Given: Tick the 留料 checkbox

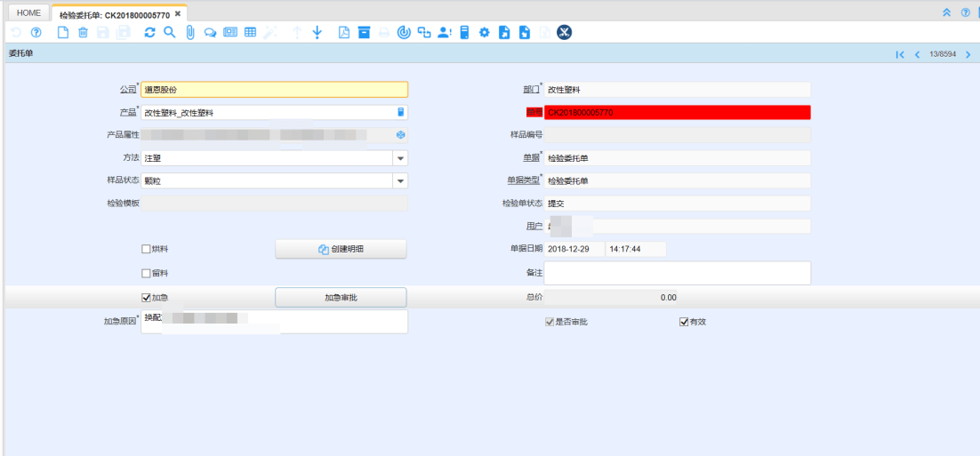Looking at the screenshot, I should click(147, 273).
